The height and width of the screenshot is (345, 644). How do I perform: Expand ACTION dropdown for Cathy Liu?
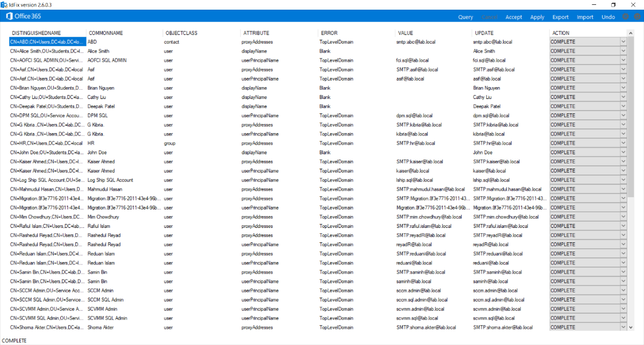coord(623,97)
